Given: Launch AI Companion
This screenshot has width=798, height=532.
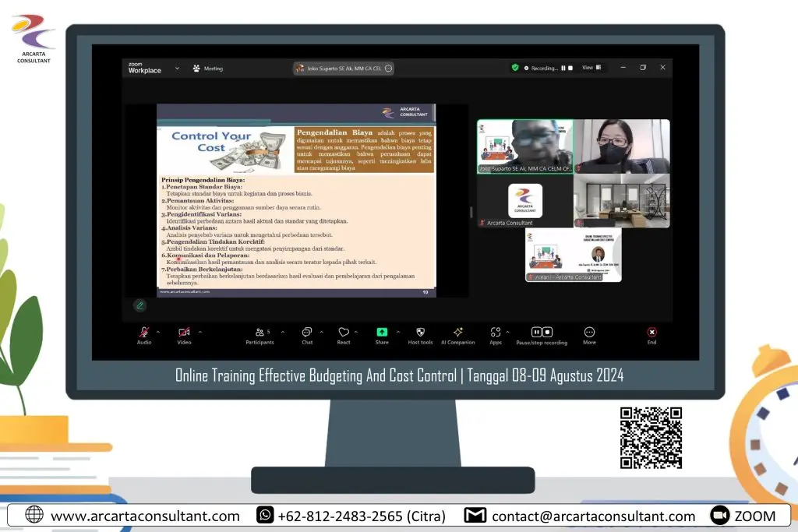Looking at the screenshot, I should point(458,333).
